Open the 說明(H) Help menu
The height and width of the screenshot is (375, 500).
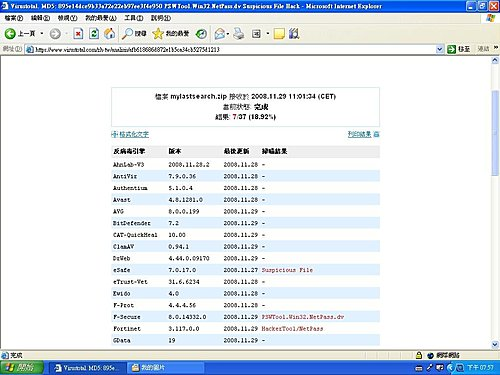pyautogui.click(x=161, y=18)
